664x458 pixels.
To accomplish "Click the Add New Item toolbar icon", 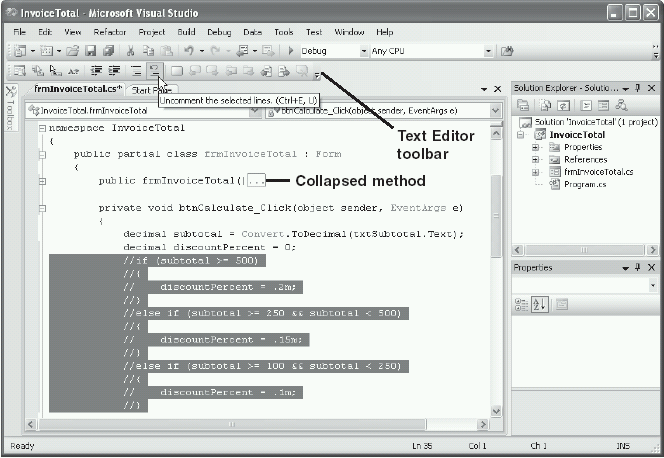I will point(46,51).
